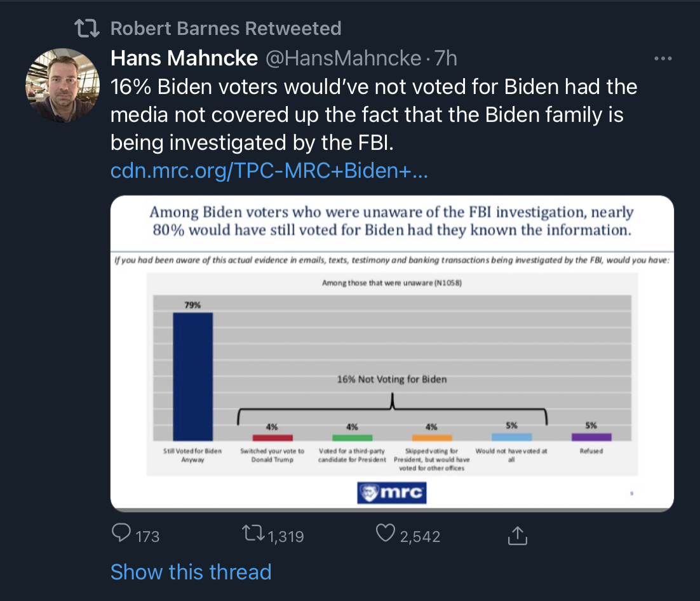Viewport: 700px width, 601px height.
Task: Open the three-dot more options menu
Action: [663, 58]
